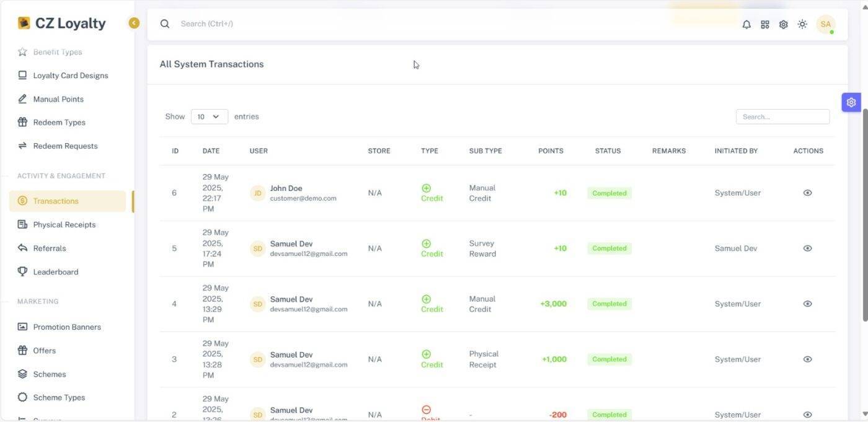Expand the Show entries selector to change page size
Image resolution: width=868 pixels, height=422 pixels.
click(209, 116)
